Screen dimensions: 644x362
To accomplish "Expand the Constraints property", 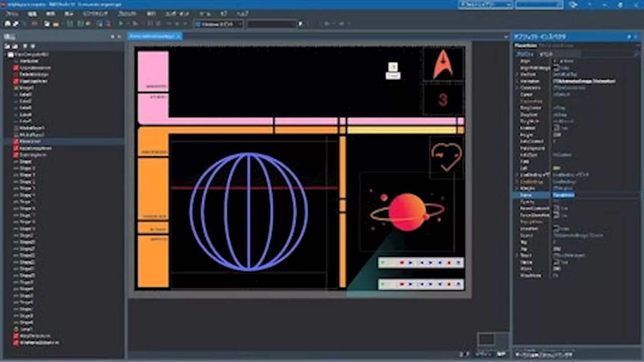I will coord(517,87).
